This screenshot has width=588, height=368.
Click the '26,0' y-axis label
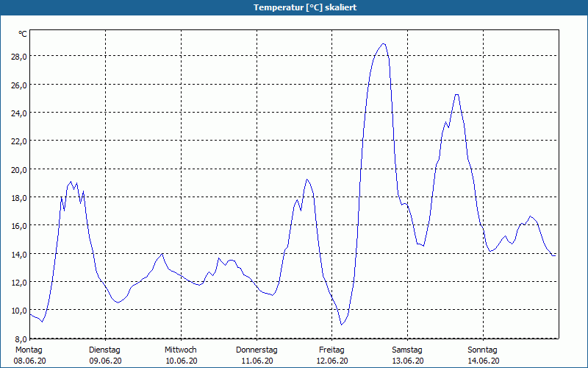coord(18,85)
